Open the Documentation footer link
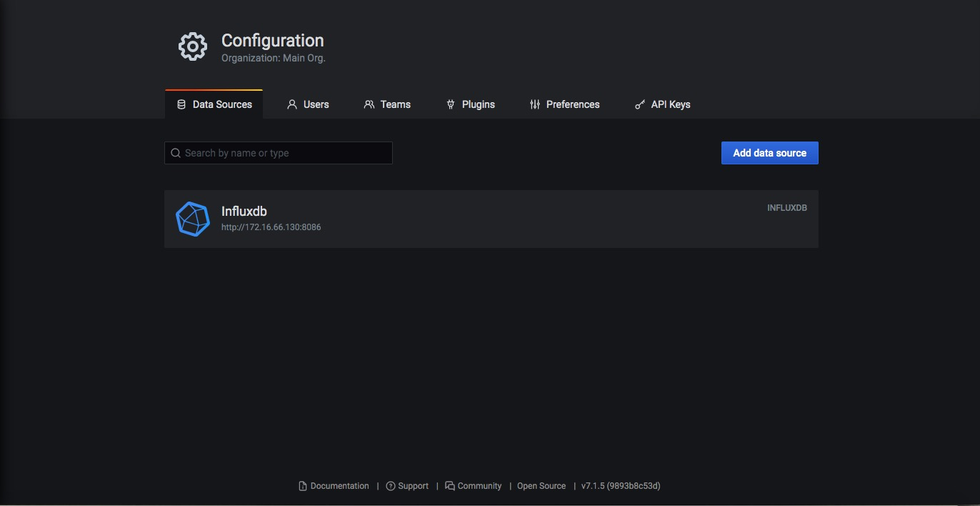This screenshot has height=506, width=980. [x=334, y=486]
